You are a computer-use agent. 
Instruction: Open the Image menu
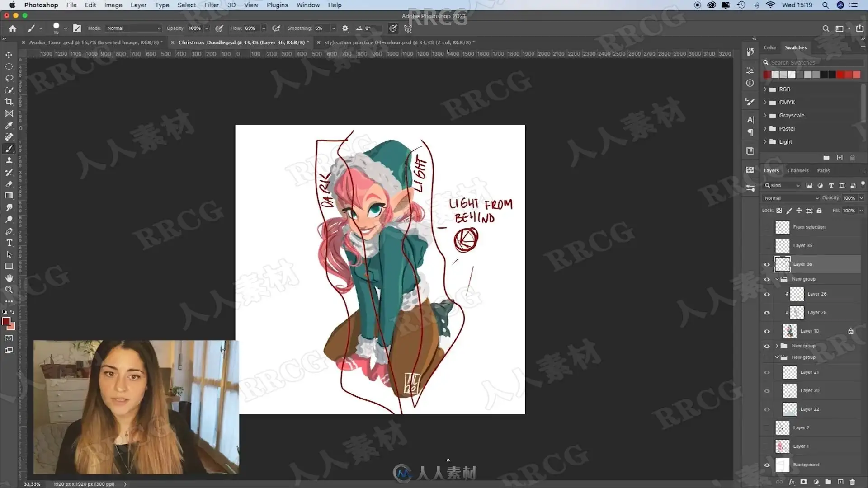[113, 5]
